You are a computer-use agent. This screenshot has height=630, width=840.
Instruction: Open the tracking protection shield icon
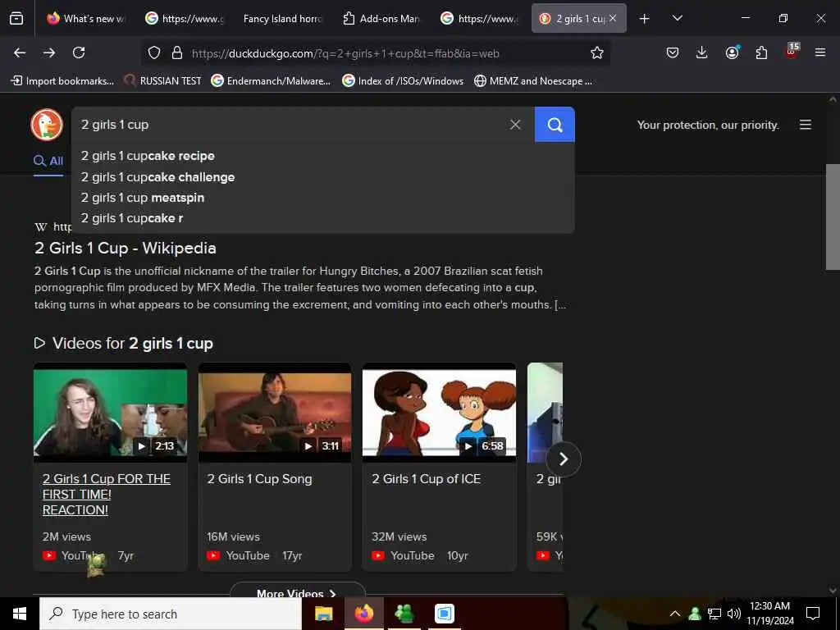(154, 52)
